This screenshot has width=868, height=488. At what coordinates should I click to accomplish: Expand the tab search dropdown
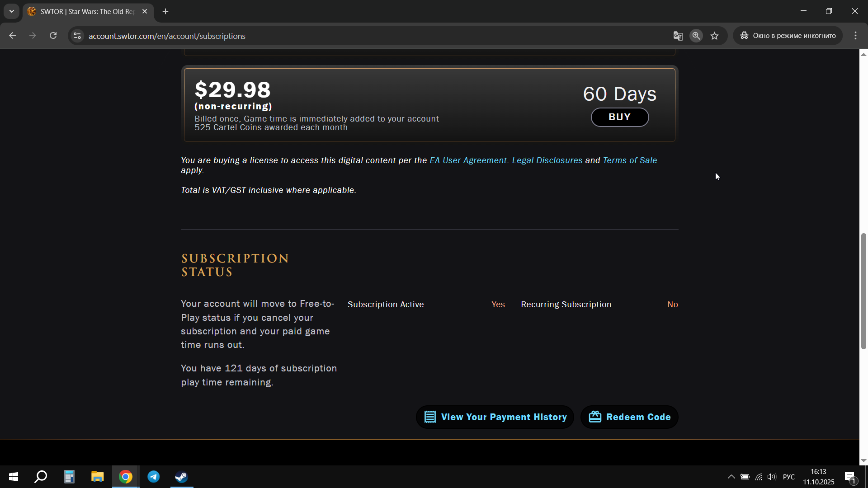coord(12,11)
